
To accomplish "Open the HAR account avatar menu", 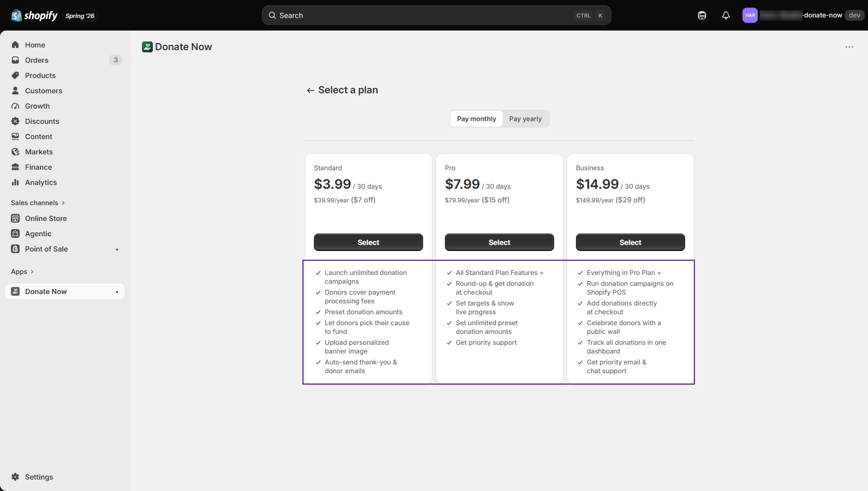I will pos(750,15).
